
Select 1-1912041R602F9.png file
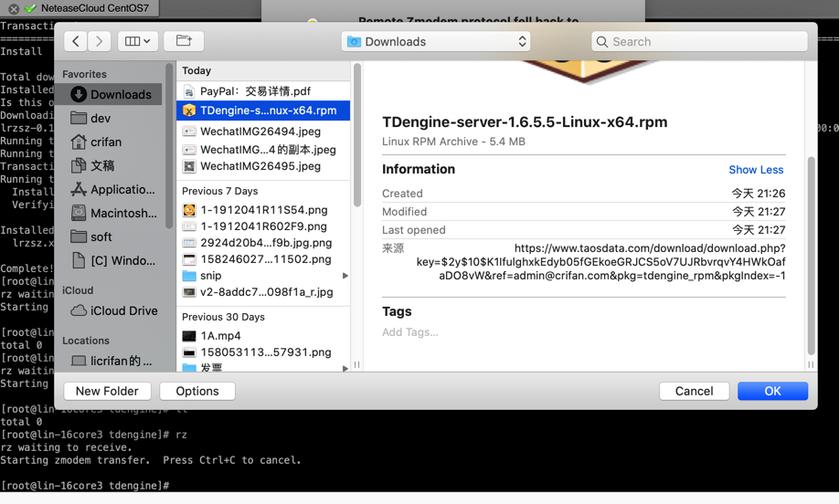coord(263,226)
